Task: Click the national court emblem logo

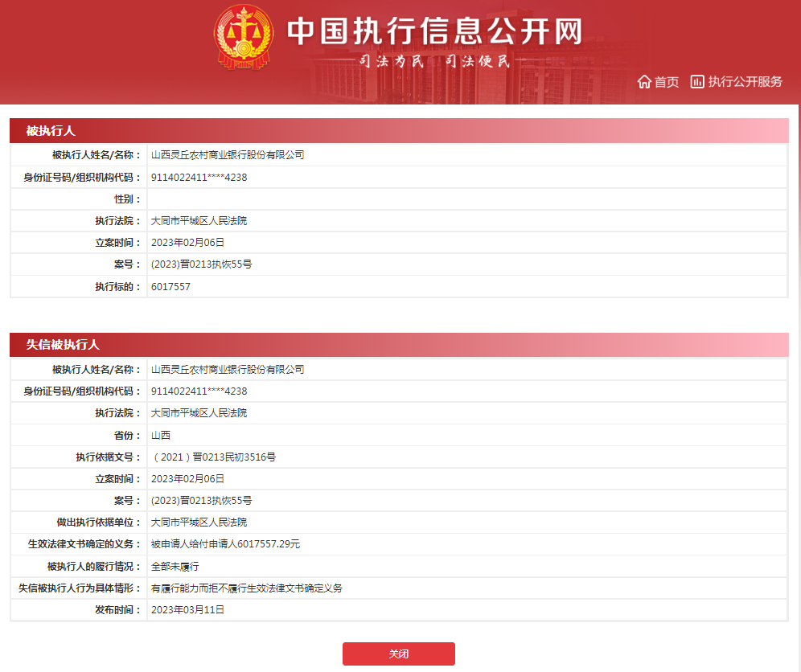Action: pyautogui.click(x=244, y=37)
